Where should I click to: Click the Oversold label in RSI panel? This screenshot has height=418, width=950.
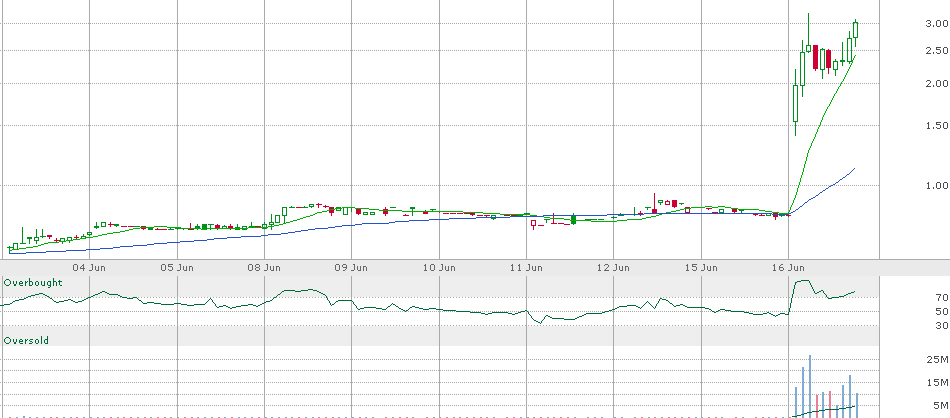coord(26,341)
